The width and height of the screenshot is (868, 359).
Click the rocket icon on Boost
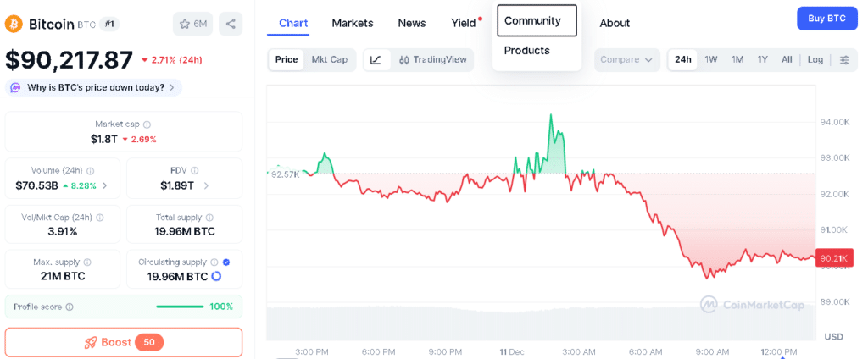coord(92,342)
